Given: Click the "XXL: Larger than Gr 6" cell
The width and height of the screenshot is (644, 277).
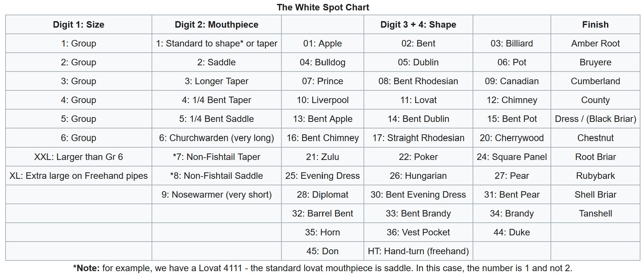Looking at the screenshot, I should click(79, 157).
